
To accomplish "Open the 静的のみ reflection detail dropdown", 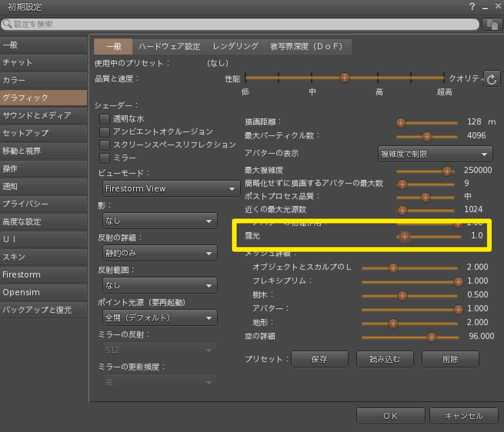I will [160, 253].
